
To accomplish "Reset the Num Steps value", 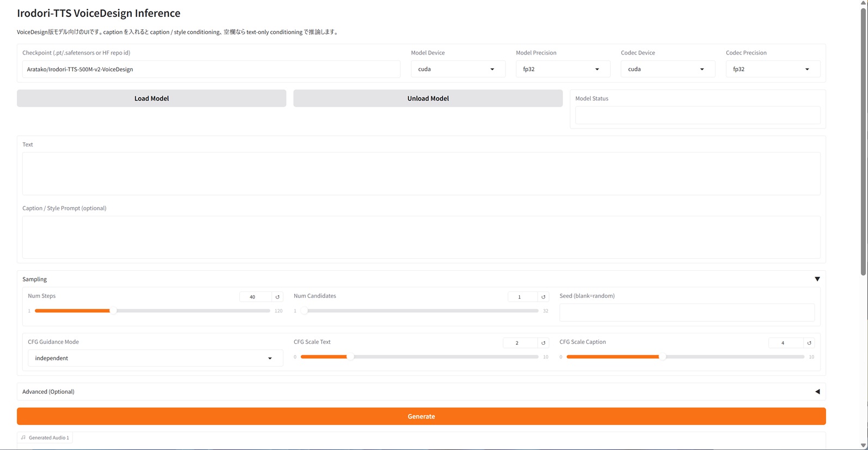I will click(277, 297).
